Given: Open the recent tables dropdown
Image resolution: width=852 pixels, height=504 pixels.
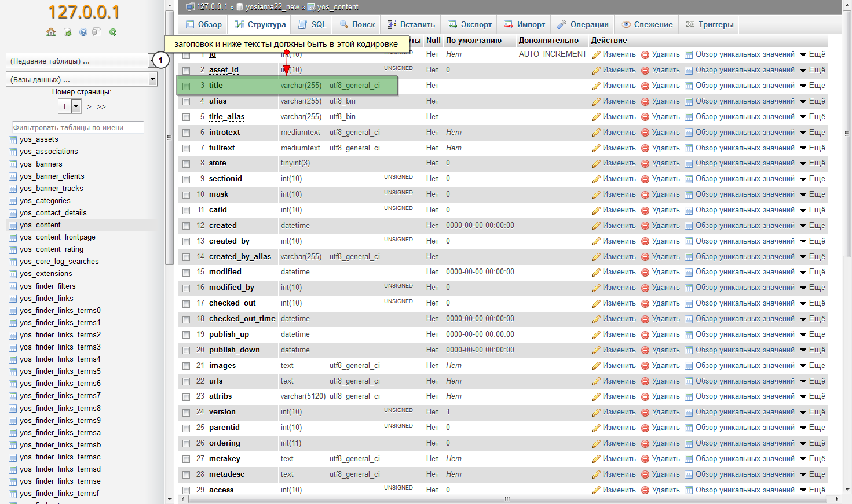Looking at the screenshot, I should point(82,61).
